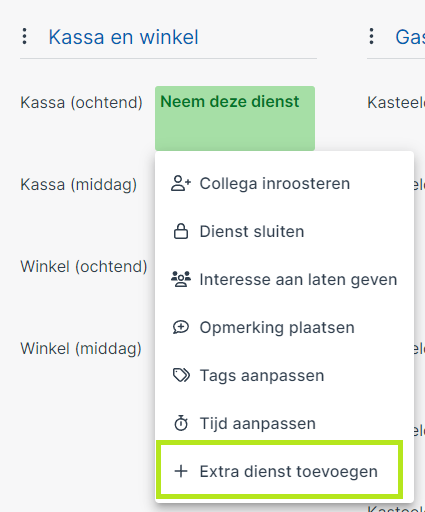The height and width of the screenshot is (512, 425).
Task: Choose Tijd aanpassen from the menu
Action: [284, 423]
